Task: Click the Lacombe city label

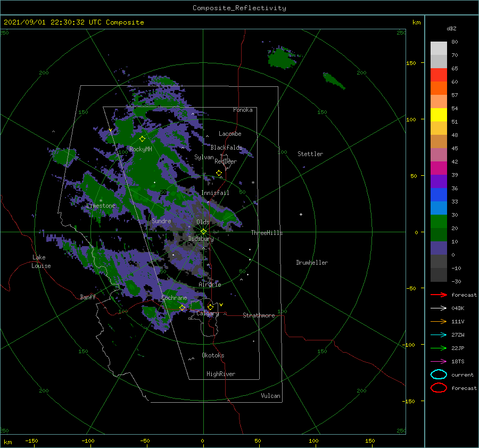Action: coord(230,134)
